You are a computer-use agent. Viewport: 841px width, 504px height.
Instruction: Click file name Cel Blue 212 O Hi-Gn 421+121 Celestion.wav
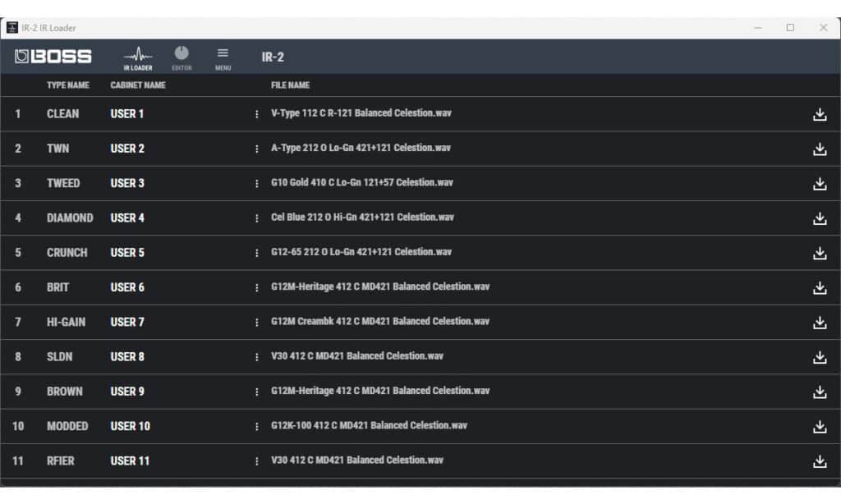click(x=362, y=218)
